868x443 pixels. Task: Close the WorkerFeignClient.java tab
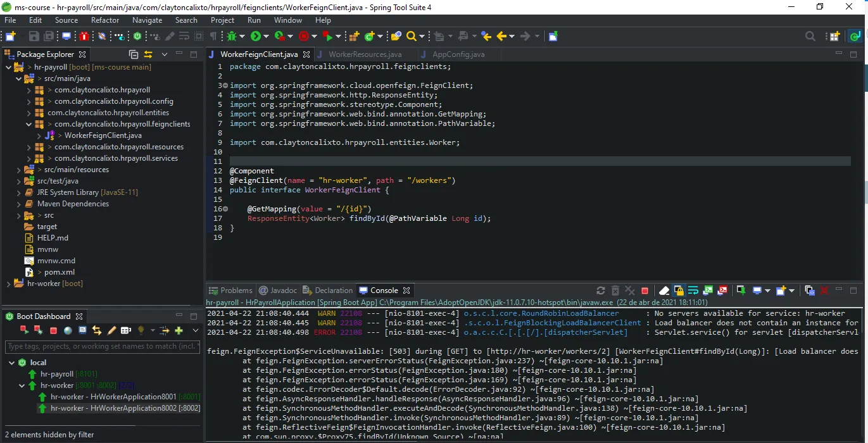point(306,54)
